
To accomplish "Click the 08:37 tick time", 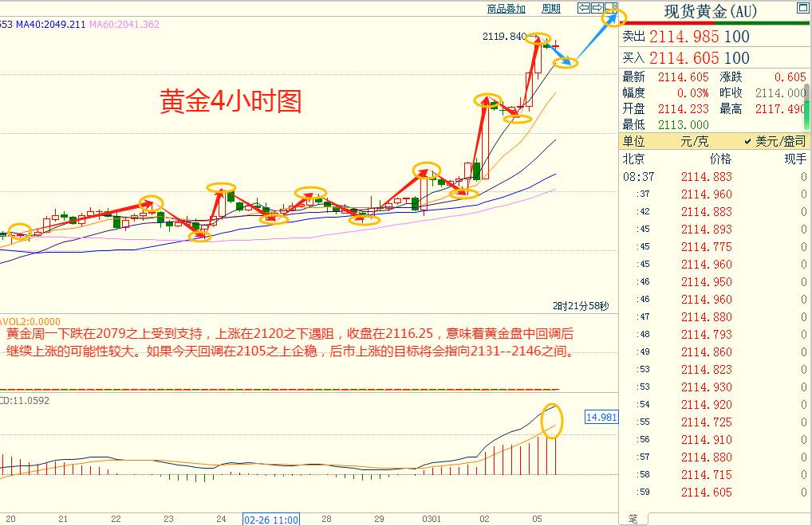I will pyautogui.click(x=639, y=177).
